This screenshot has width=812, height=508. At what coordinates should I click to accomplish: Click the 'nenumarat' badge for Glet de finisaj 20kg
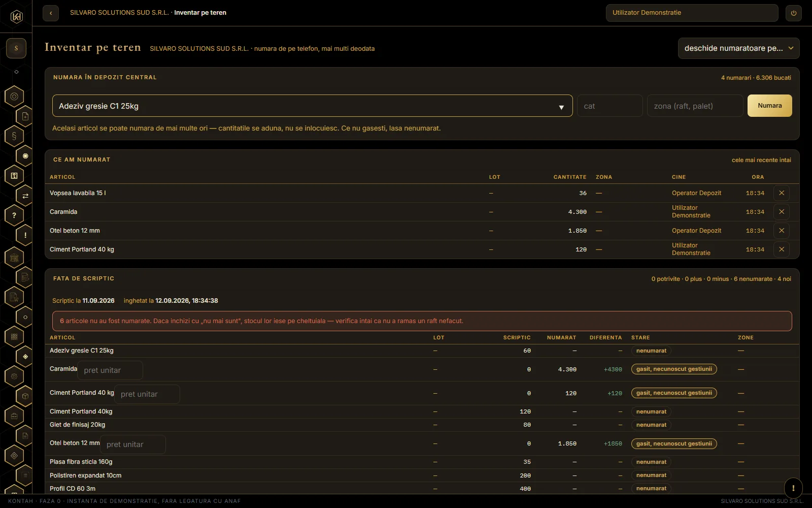tap(651, 425)
